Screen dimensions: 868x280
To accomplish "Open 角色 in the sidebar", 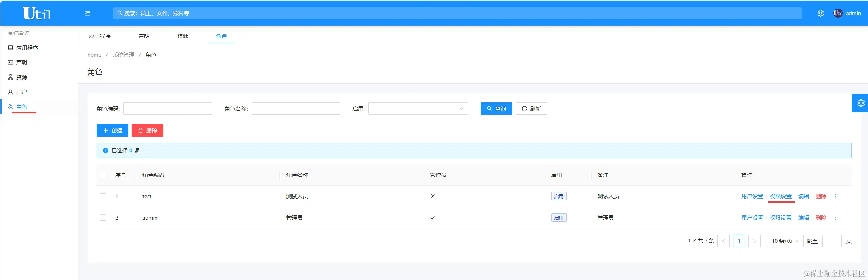I will pos(39,107).
